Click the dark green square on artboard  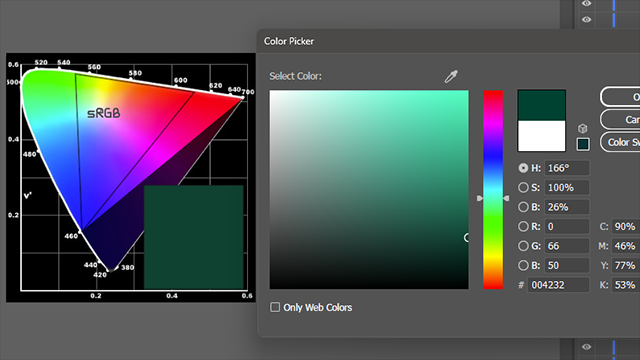click(x=193, y=237)
